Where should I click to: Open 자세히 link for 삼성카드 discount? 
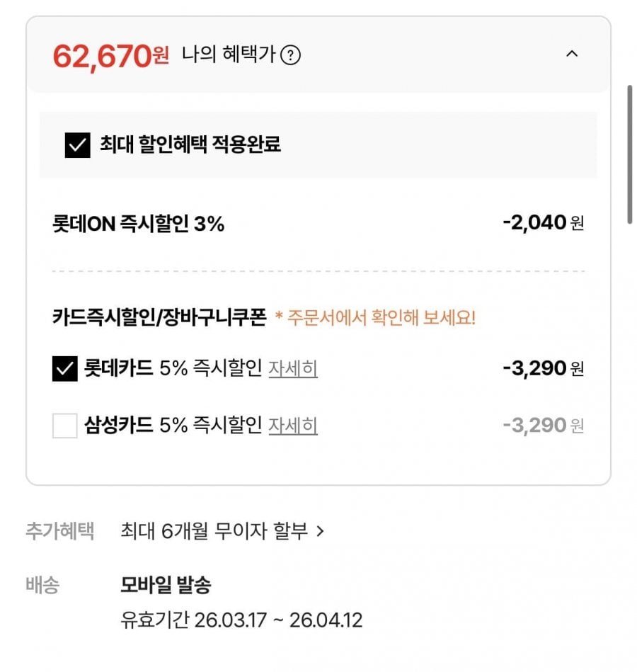(x=293, y=426)
